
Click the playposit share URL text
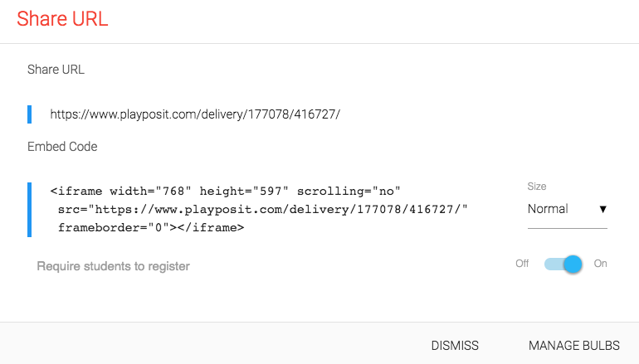195,114
